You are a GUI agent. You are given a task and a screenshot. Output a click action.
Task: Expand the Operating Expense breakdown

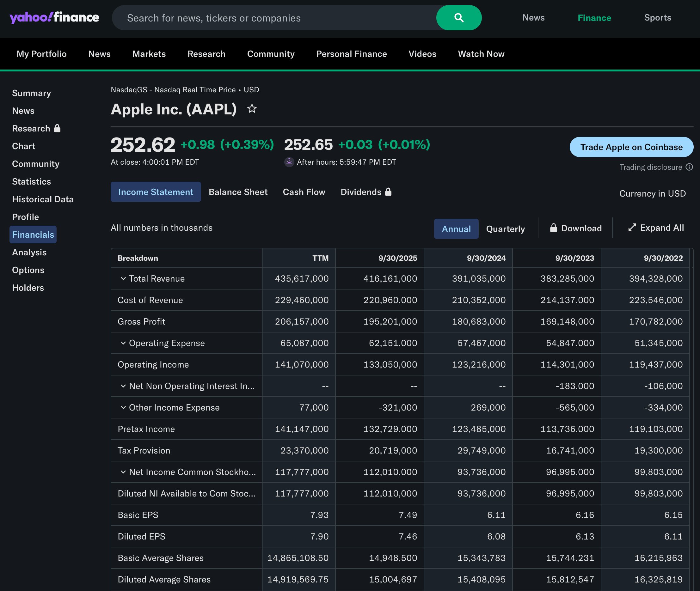tap(123, 343)
